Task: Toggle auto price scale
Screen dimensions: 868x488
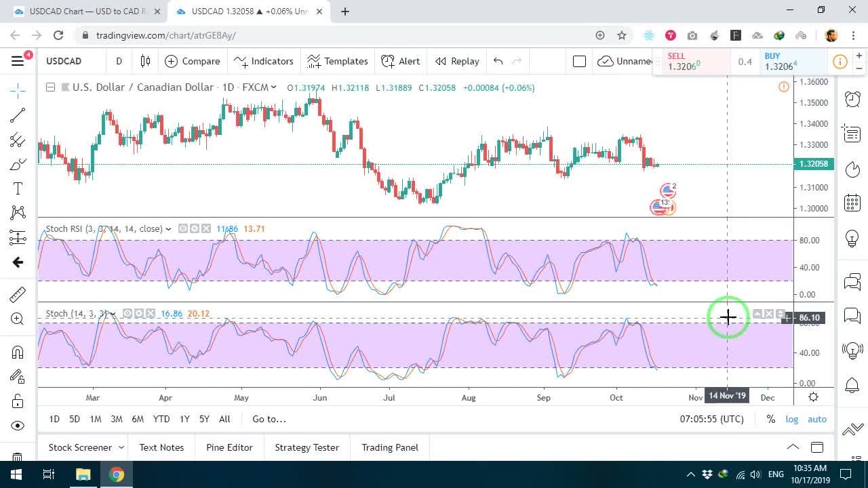Action: click(x=817, y=419)
